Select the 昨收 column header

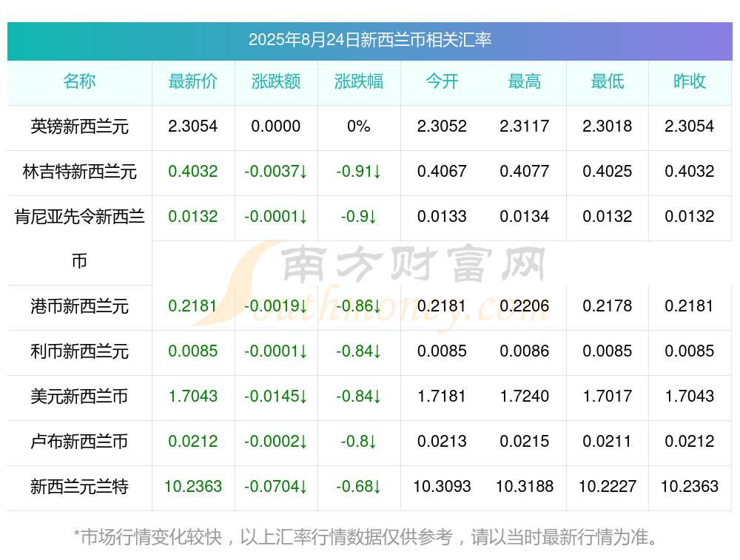click(690, 81)
